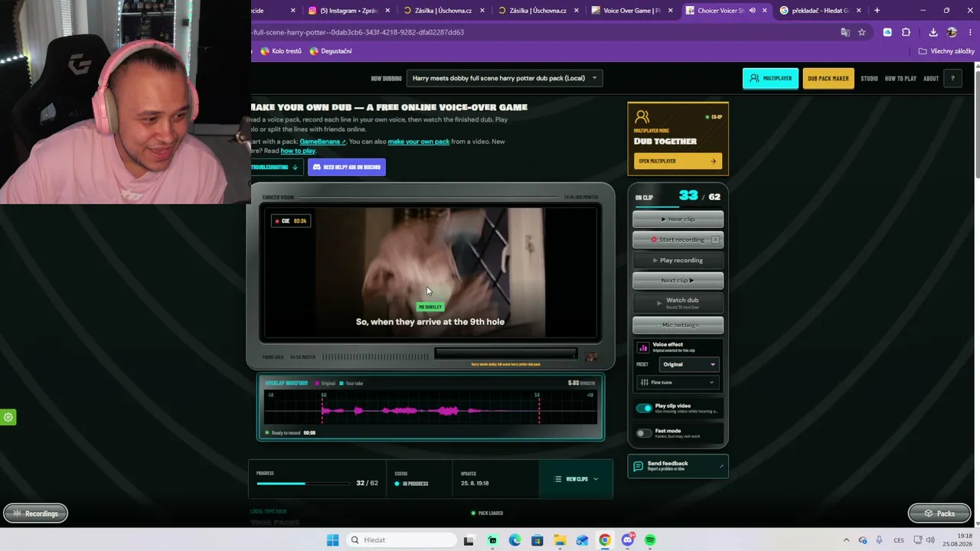Open the browser extensions puzzle icon
This screenshot has height=551, width=980.
906,32
